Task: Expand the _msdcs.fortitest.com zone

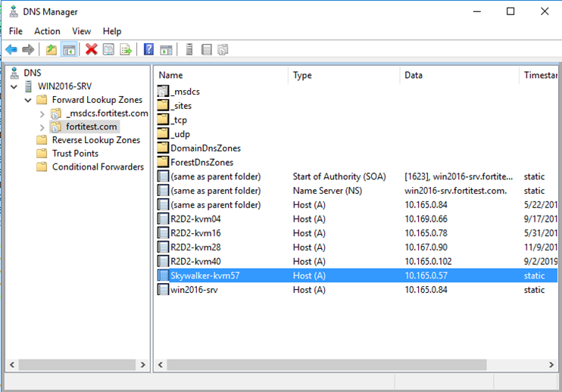Action: point(42,114)
